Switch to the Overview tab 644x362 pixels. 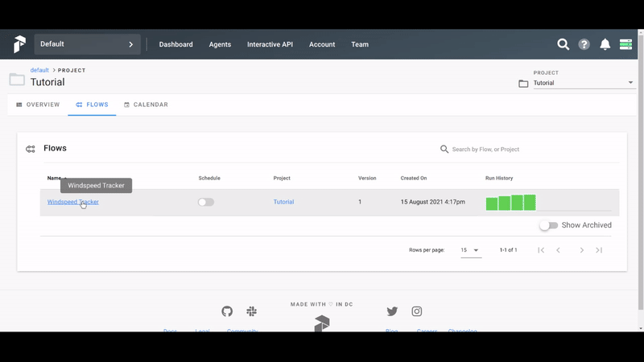[x=38, y=105]
